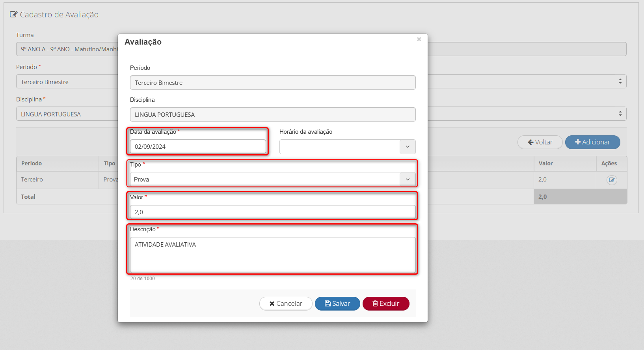The height and width of the screenshot is (350, 644).
Task: Open the Horário da avaliação dropdown
Action: tap(408, 147)
